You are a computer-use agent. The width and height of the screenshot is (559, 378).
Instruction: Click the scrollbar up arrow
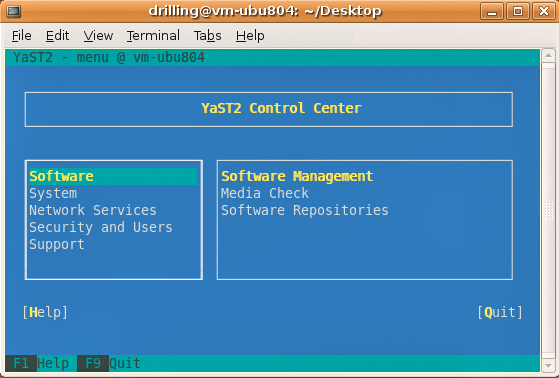(548, 55)
